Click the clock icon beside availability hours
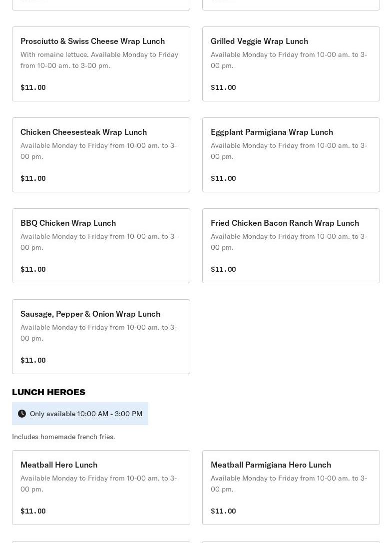 [22, 414]
